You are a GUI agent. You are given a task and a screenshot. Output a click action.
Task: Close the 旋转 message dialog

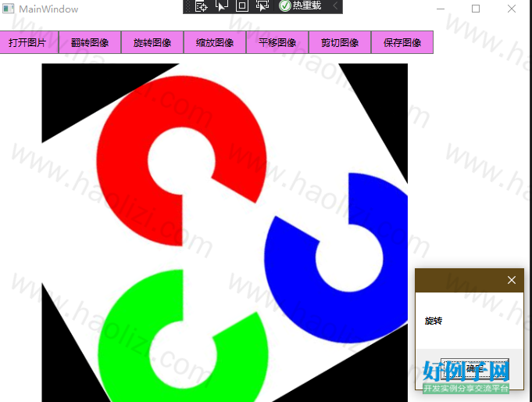pyautogui.click(x=512, y=280)
